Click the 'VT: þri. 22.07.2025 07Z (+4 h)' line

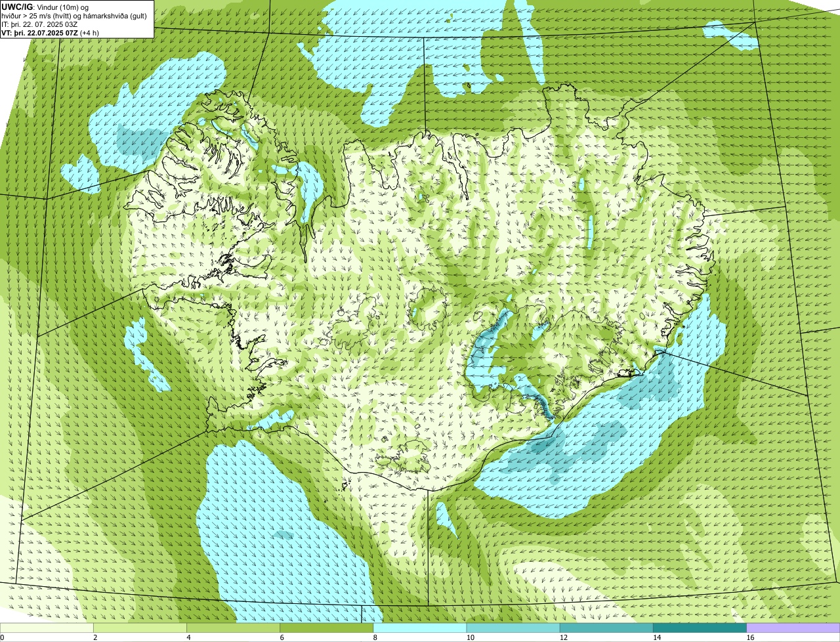point(51,33)
